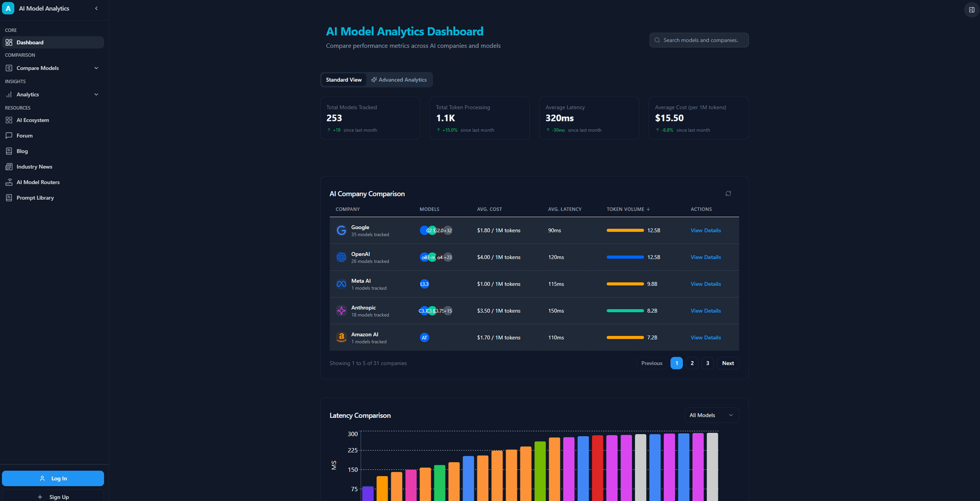Click the refresh icon in AI Company Comparison
The image size is (980, 501).
[x=728, y=193]
